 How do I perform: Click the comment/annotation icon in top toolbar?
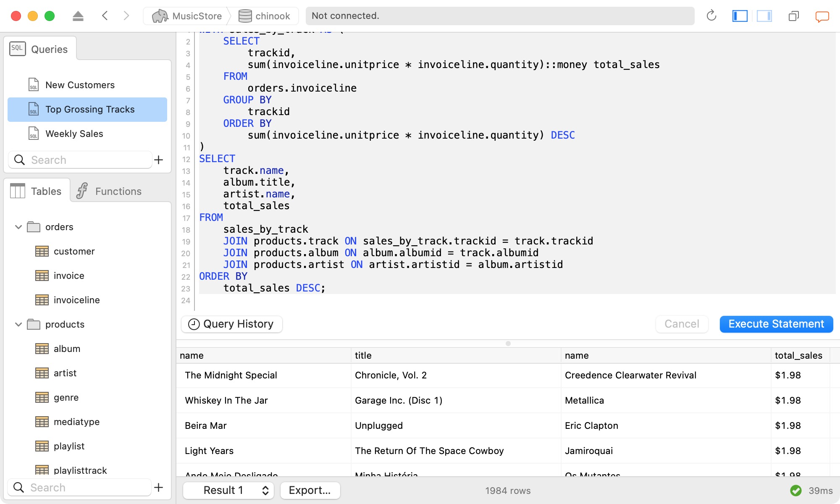pyautogui.click(x=821, y=16)
